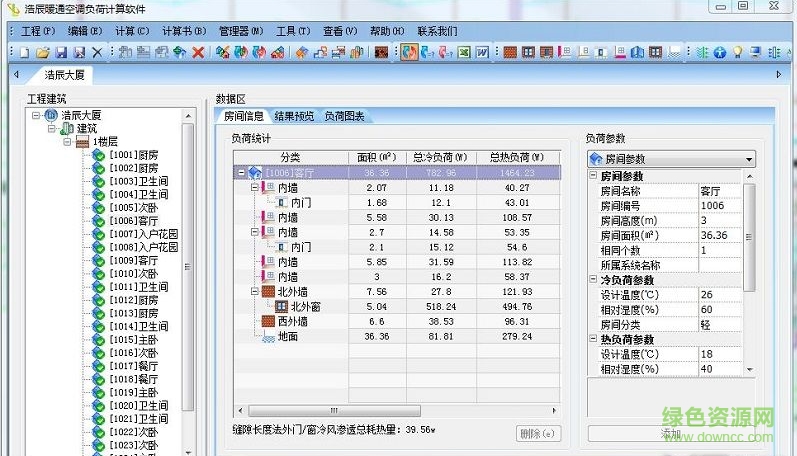Select tree item [1015]主卧
The image size is (797, 456).
pos(133,340)
